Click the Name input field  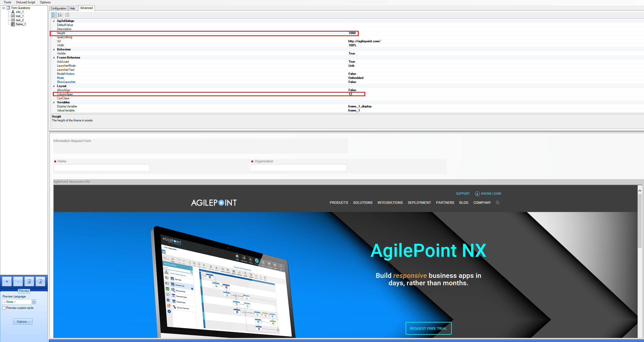pyautogui.click(x=101, y=168)
